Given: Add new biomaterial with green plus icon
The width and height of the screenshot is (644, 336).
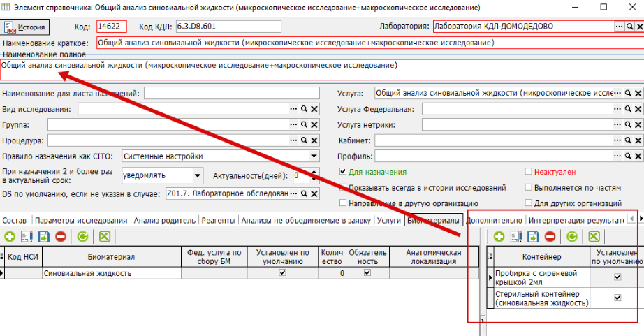Looking at the screenshot, I should click(10, 237).
